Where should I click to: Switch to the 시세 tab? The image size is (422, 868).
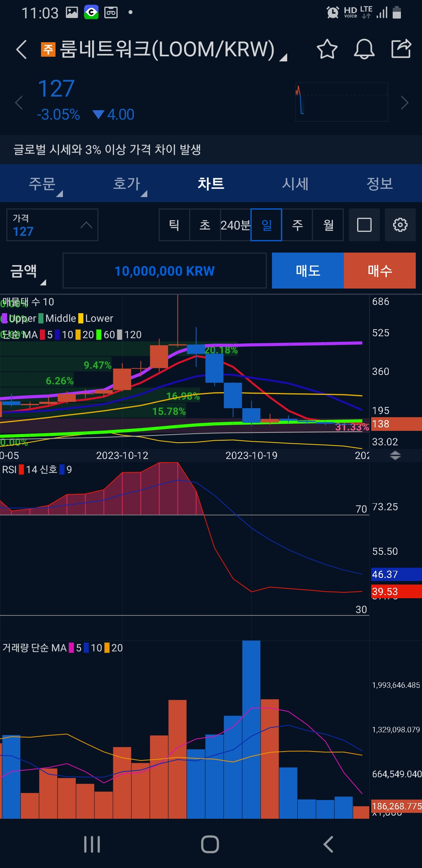[295, 183]
